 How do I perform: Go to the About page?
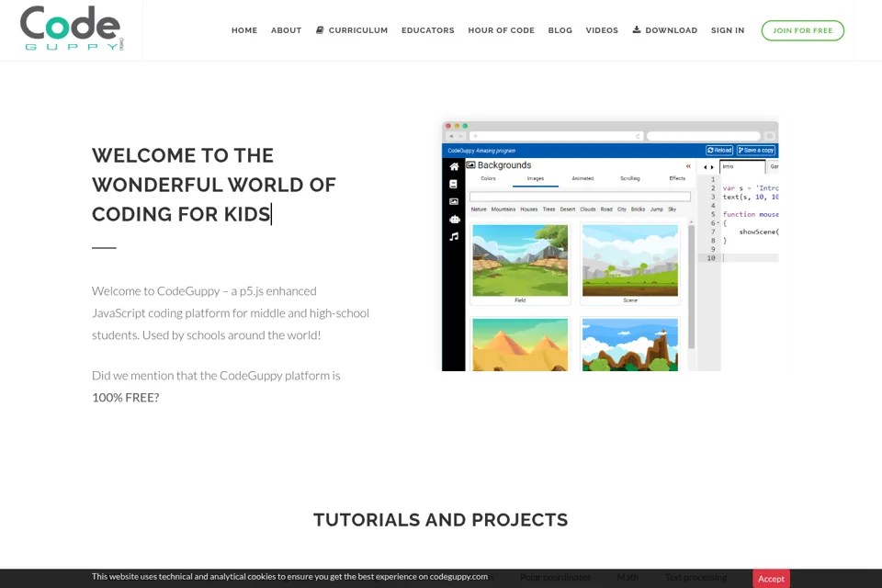click(x=287, y=30)
